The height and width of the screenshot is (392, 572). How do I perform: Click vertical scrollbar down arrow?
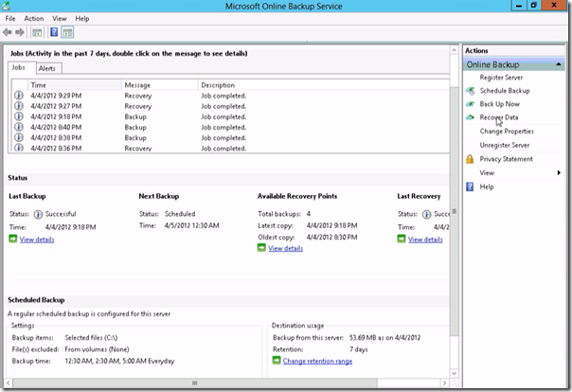click(x=455, y=373)
